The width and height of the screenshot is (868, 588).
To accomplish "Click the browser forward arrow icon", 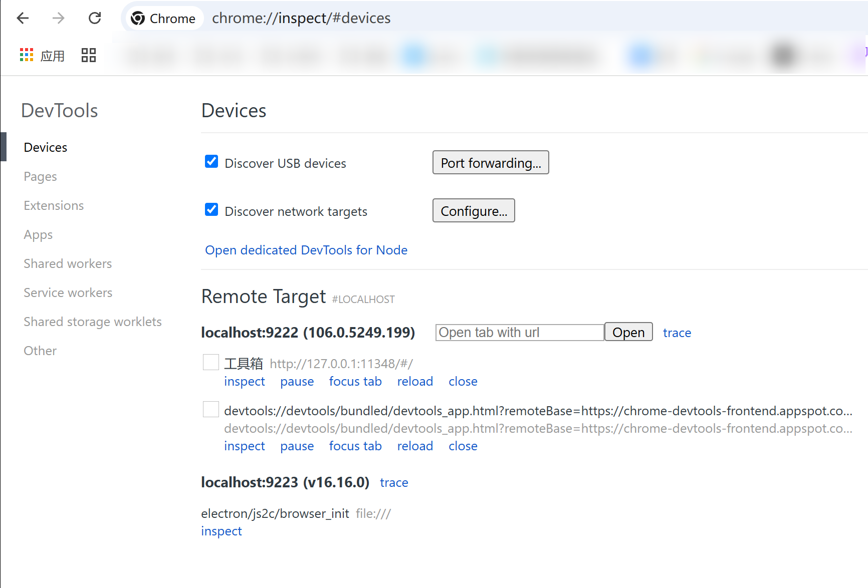I will [x=59, y=18].
